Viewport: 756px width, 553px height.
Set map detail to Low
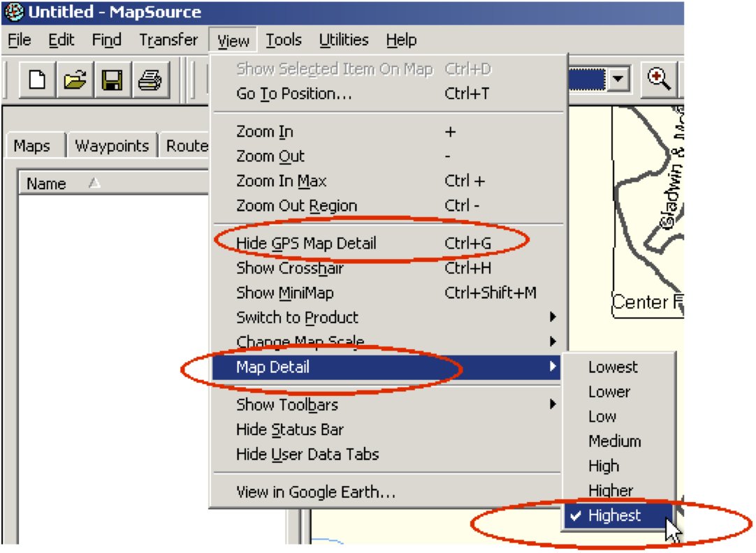point(619,416)
